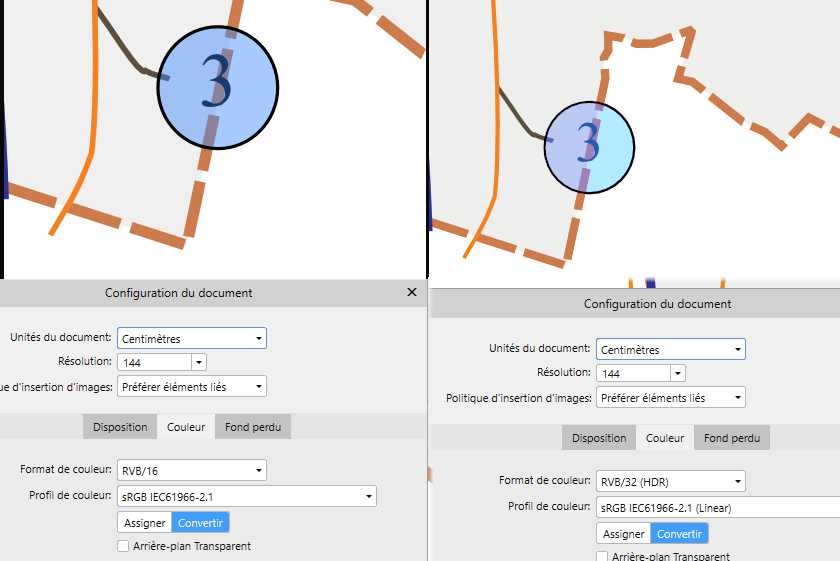Enable left Arrière-plan Transparent checkbox
Screen dimensions: 840x561
123,546
